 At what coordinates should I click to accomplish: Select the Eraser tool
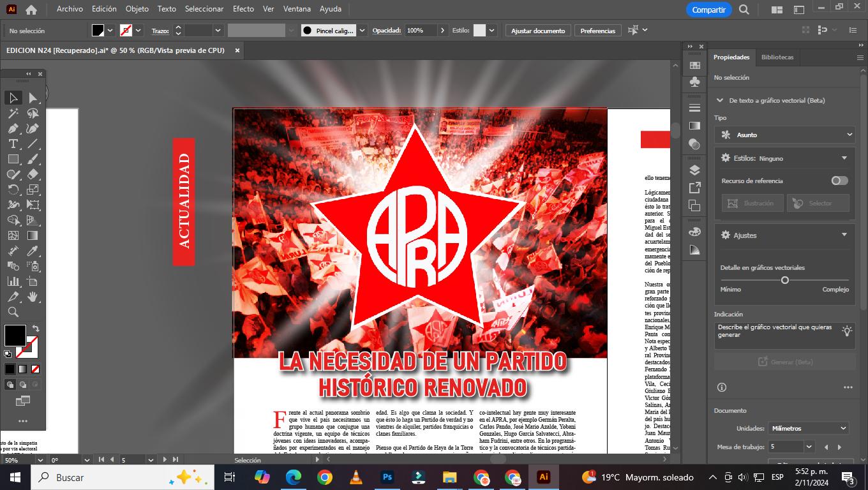(x=33, y=174)
